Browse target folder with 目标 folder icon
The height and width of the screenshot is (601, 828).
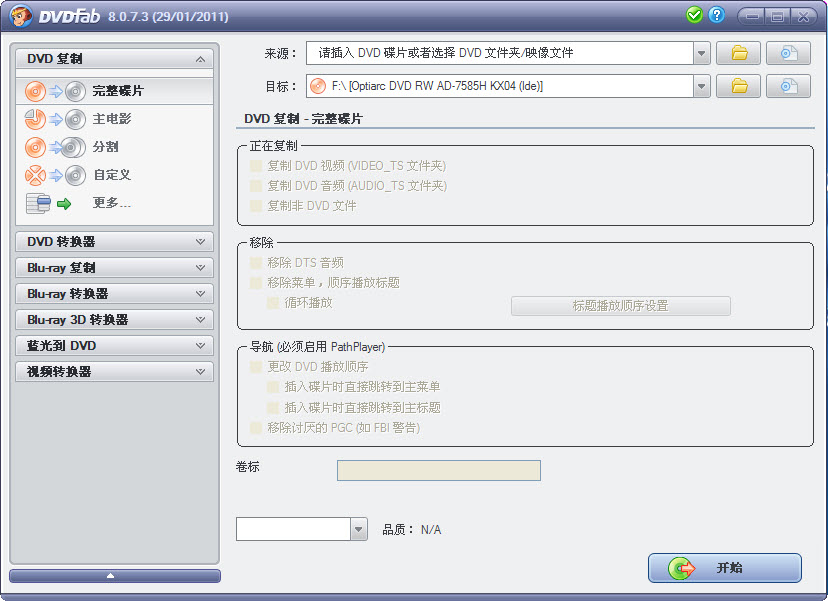(x=739, y=86)
